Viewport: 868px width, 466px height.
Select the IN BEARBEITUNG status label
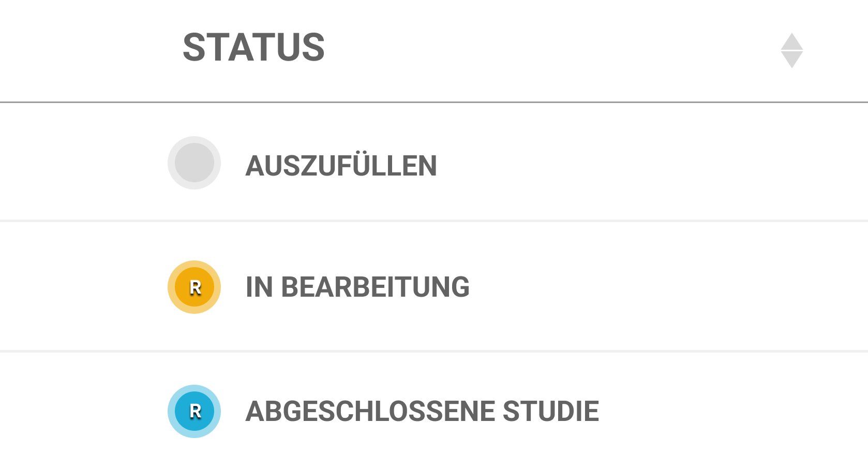coord(357,287)
